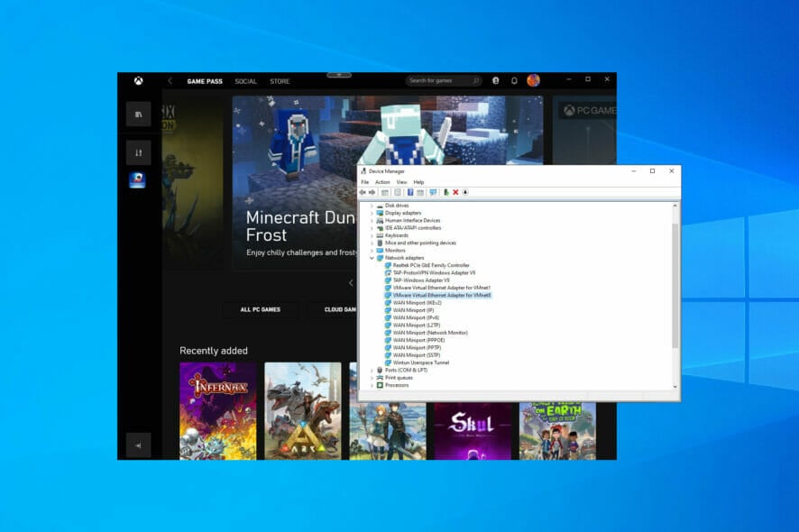
Task: Select WAN Miniport (SSTP)
Action: pyautogui.click(x=417, y=355)
